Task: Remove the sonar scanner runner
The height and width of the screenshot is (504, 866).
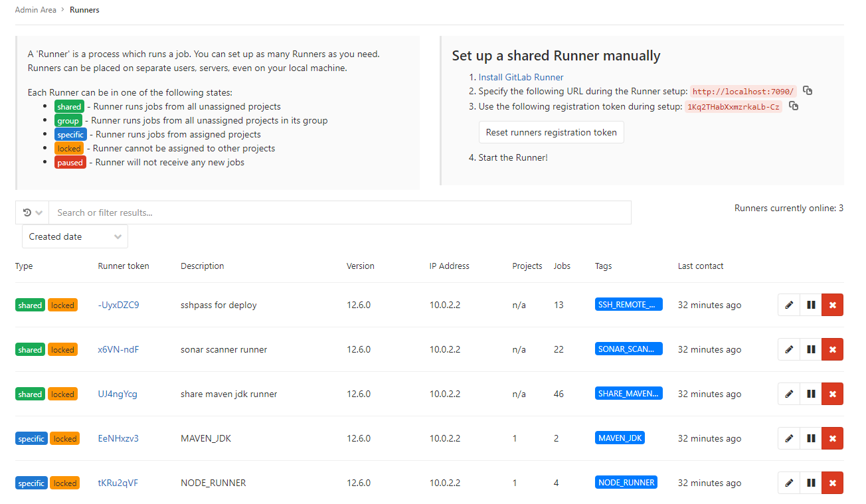Action: click(832, 349)
